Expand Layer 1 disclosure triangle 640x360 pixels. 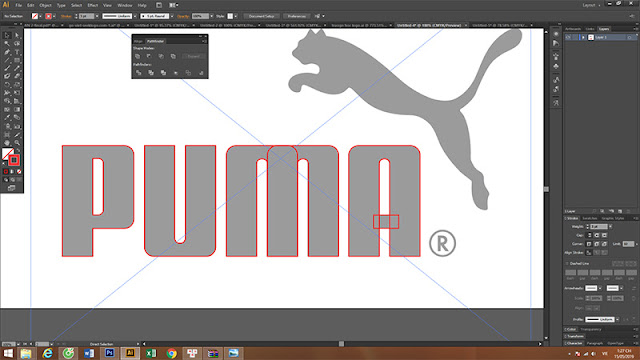click(x=583, y=37)
